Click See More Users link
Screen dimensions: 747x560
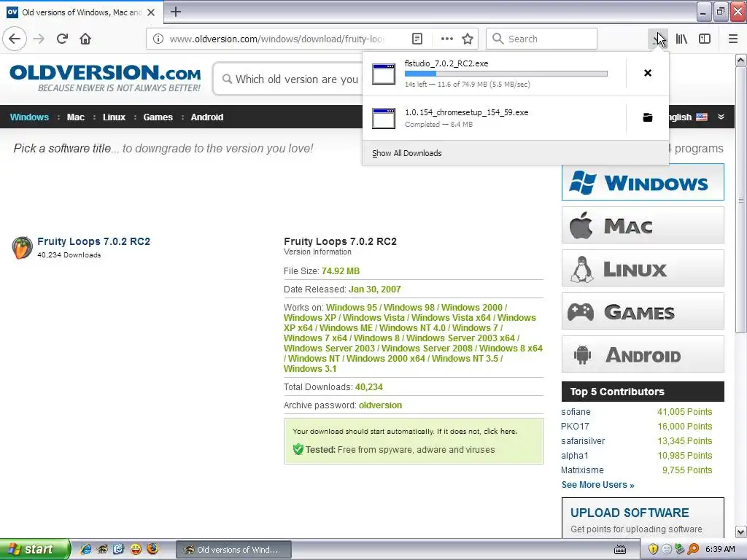pyautogui.click(x=598, y=485)
